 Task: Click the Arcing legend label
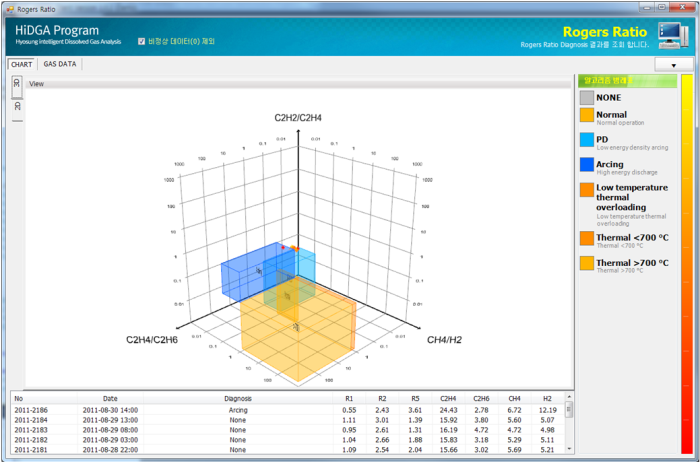[x=609, y=164]
